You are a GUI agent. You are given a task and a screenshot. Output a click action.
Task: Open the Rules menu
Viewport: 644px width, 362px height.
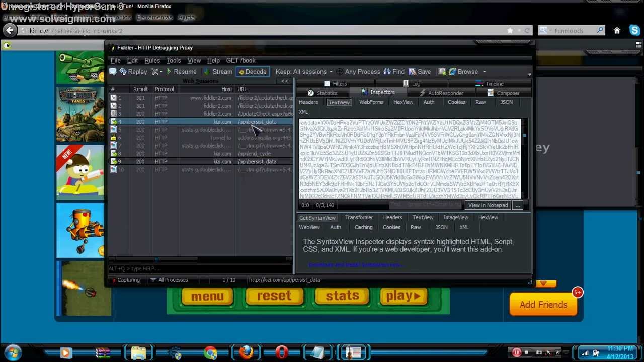(x=152, y=60)
